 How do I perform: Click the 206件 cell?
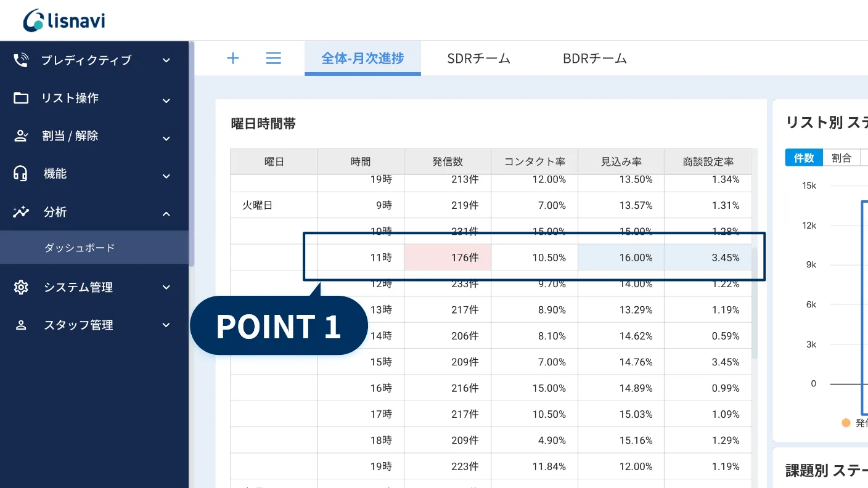[x=448, y=336]
